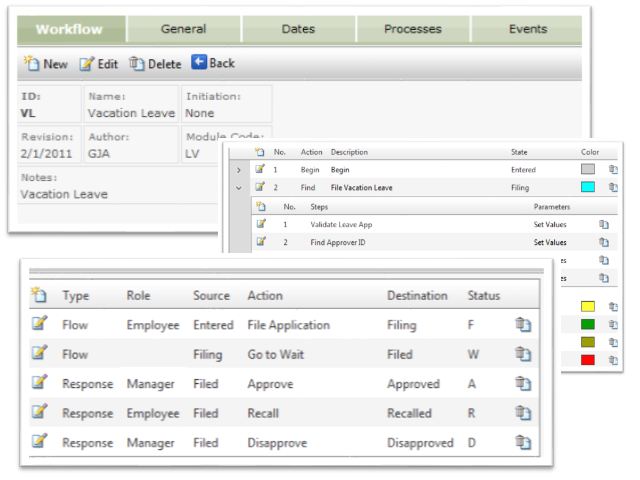
Task: Add new transition via Type header icon
Action: (39, 294)
